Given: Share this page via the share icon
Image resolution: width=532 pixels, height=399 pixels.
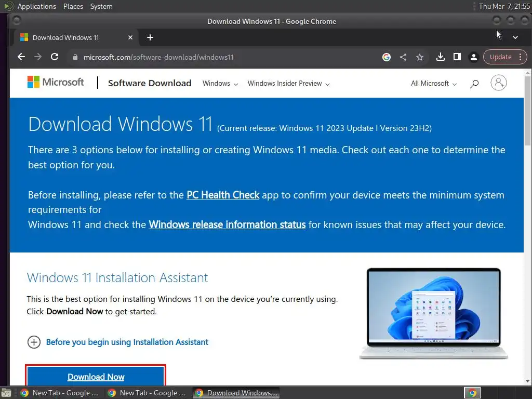Looking at the screenshot, I should (403, 57).
